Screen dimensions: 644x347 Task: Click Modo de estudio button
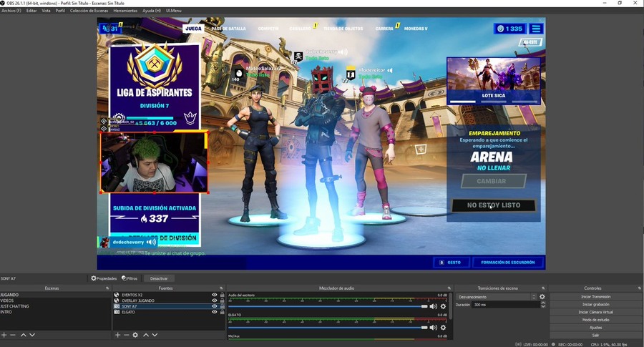[595, 320]
